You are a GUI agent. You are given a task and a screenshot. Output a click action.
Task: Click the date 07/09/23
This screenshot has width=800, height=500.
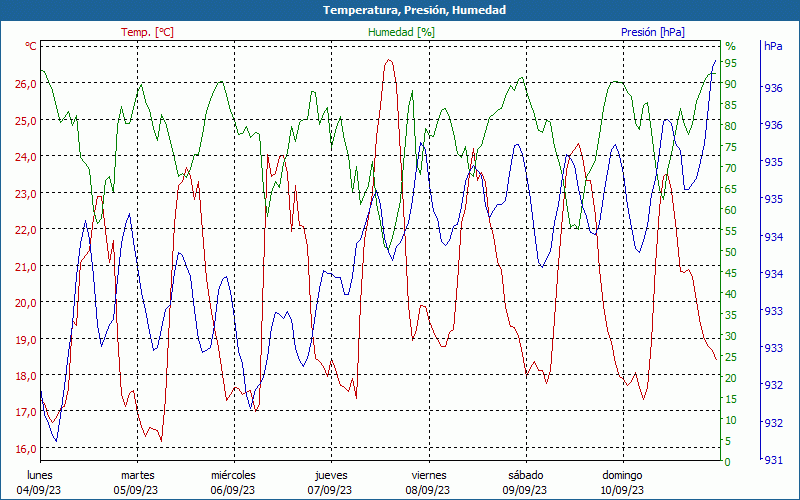[x=330, y=490]
